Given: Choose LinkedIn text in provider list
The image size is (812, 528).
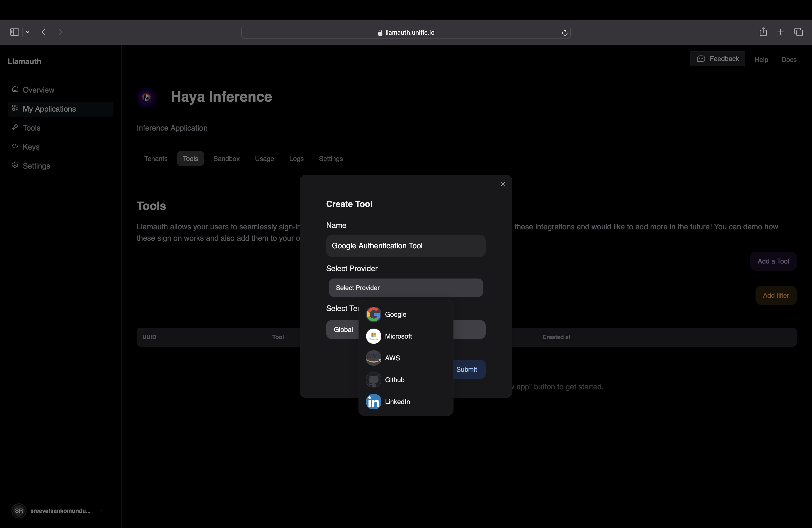Looking at the screenshot, I should click(397, 401).
